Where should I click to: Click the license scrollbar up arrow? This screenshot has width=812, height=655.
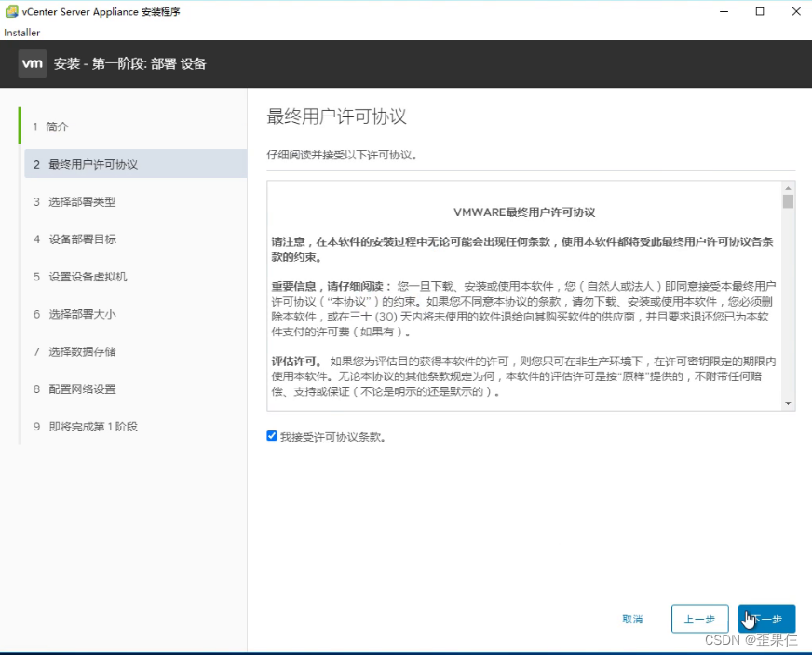tap(788, 188)
